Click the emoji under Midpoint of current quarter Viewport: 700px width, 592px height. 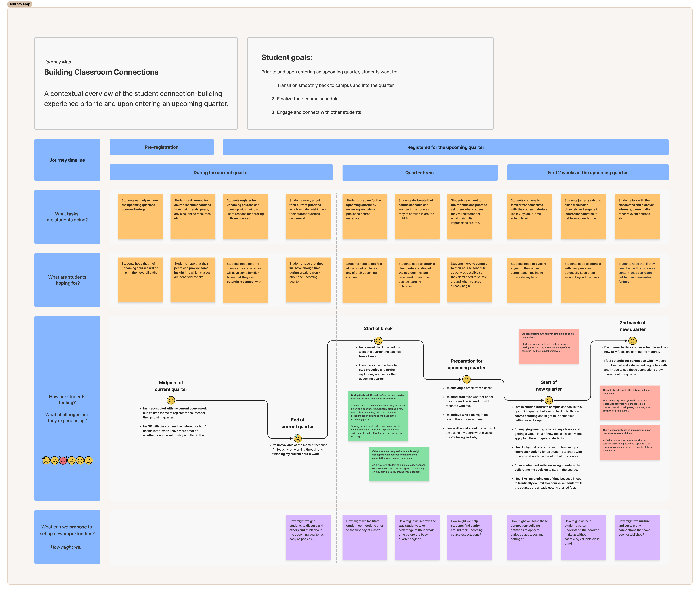coord(171,400)
